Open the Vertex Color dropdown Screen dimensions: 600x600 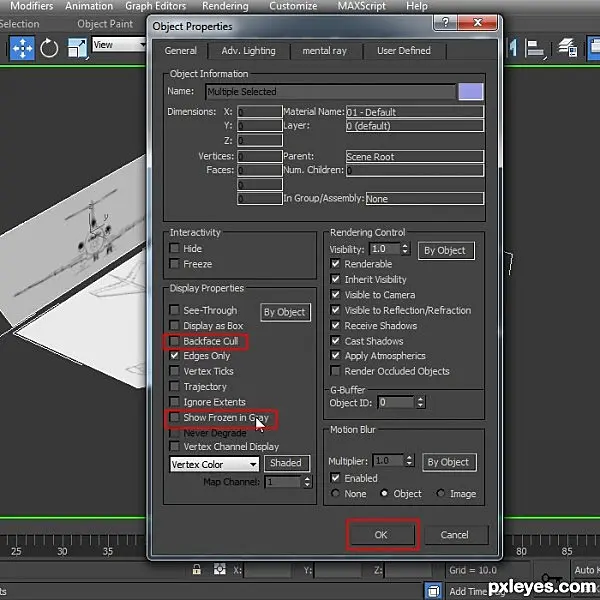214,464
